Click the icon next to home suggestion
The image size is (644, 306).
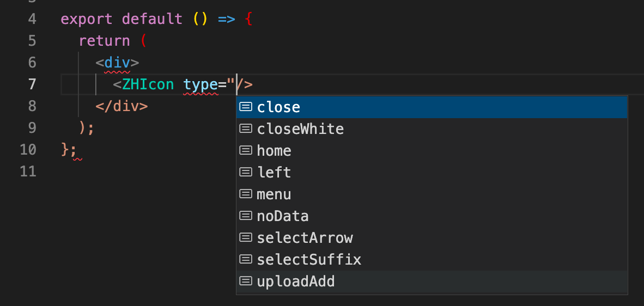[x=246, y=150]
